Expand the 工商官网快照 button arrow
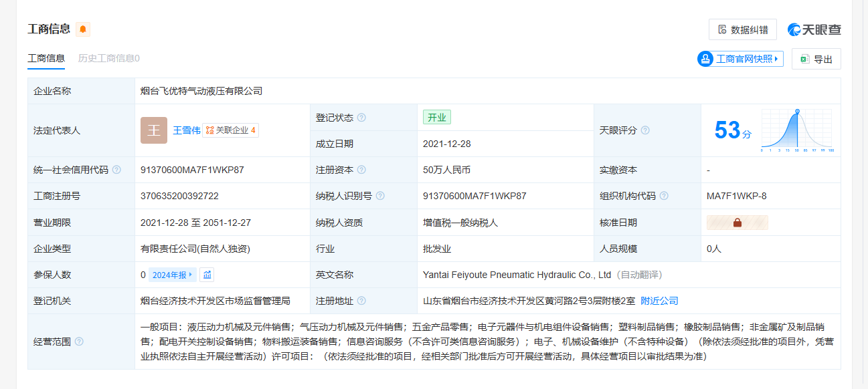 pyautogui.click(x=776, y=59)
